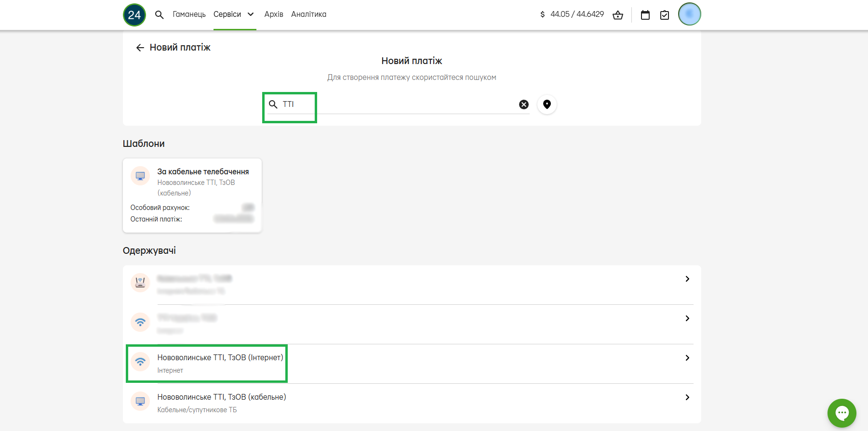Open the shopping basket icon
Image resolution: width=868 pixels, height=431 pixels.
click(618, 15)
